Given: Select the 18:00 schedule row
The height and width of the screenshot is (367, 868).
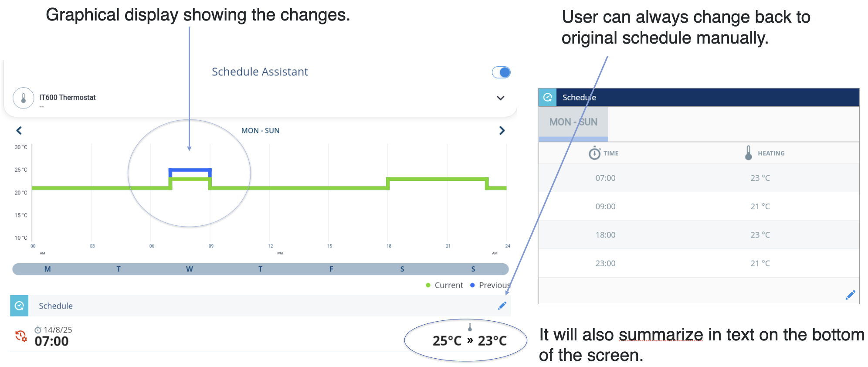Looking at the screenshot, I should (699, 234).
